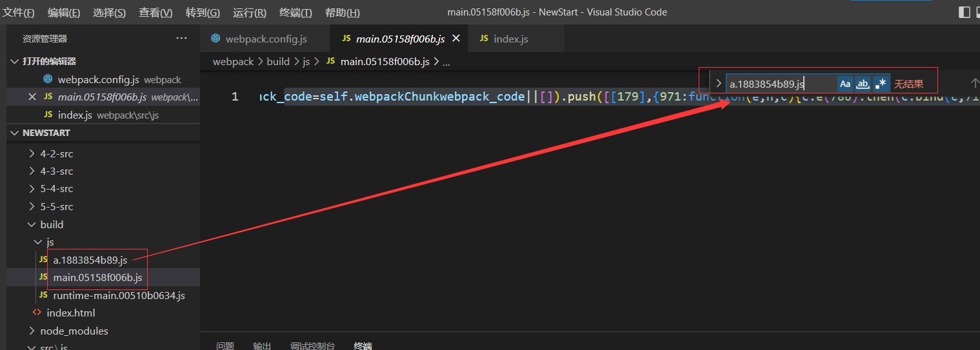Open the 文件(F) menu

[x=19, y=13]
